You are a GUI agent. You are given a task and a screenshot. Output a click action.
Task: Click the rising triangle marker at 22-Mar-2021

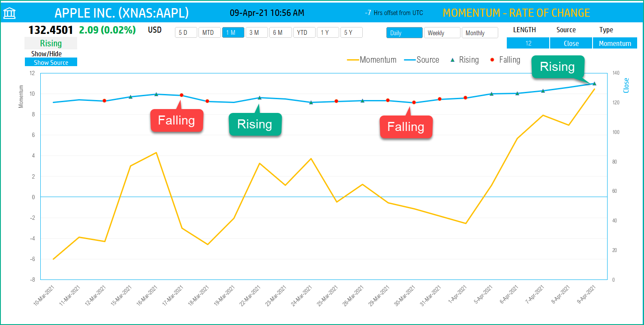(259, 97)
